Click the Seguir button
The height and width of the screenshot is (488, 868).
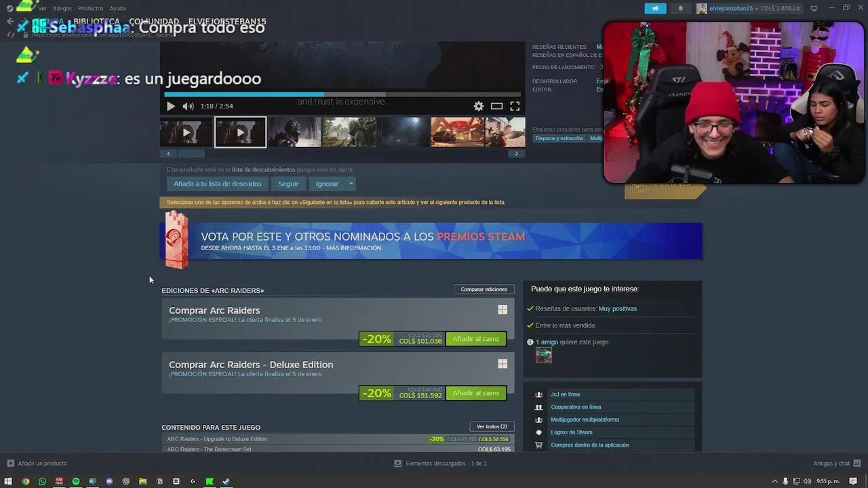point(288,184)
